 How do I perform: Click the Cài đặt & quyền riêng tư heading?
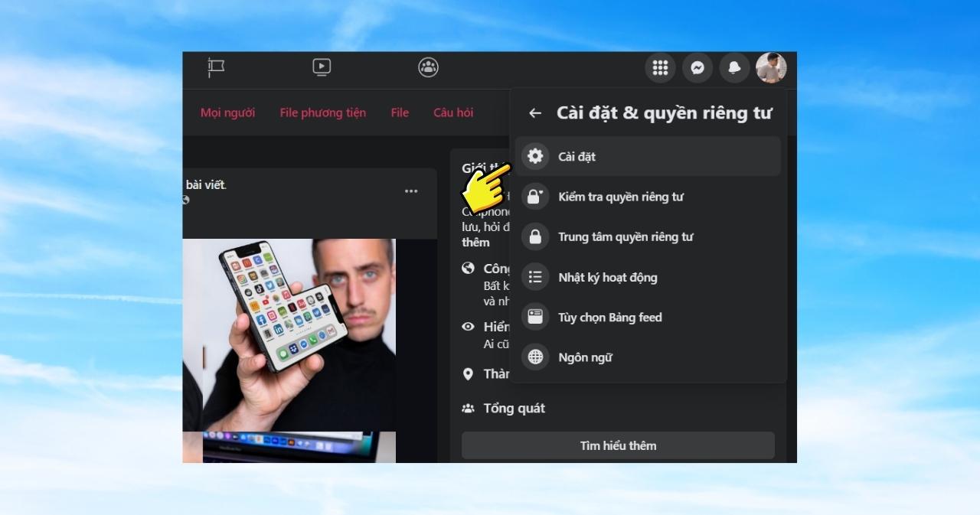click(664, 113)
